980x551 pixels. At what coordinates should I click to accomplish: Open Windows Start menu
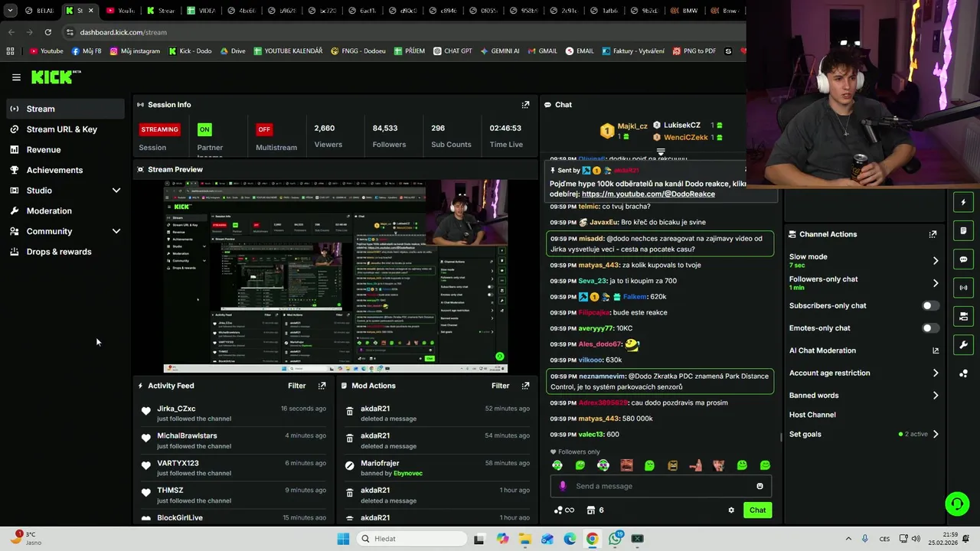[343, 539]
